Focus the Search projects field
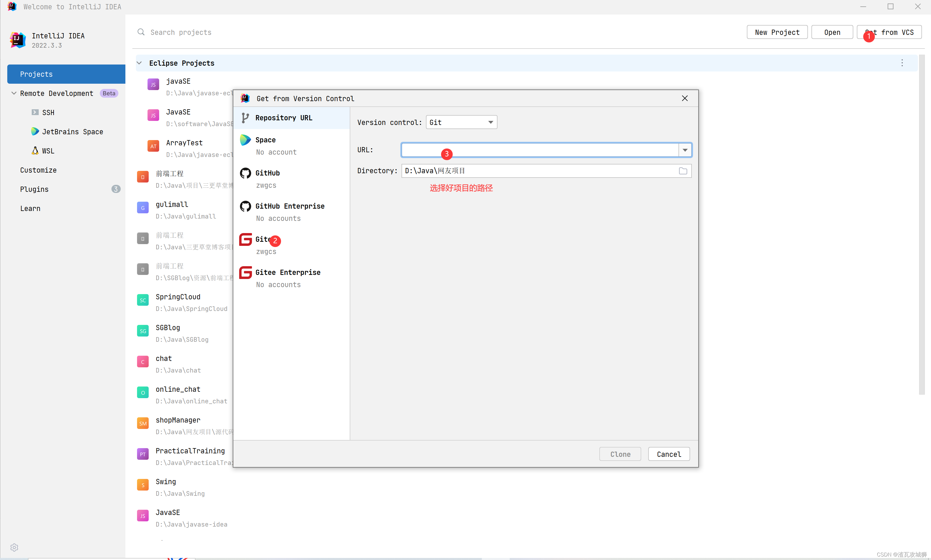Screen dimensions: 931x560 pyautogui.click(x=181, y=33)
